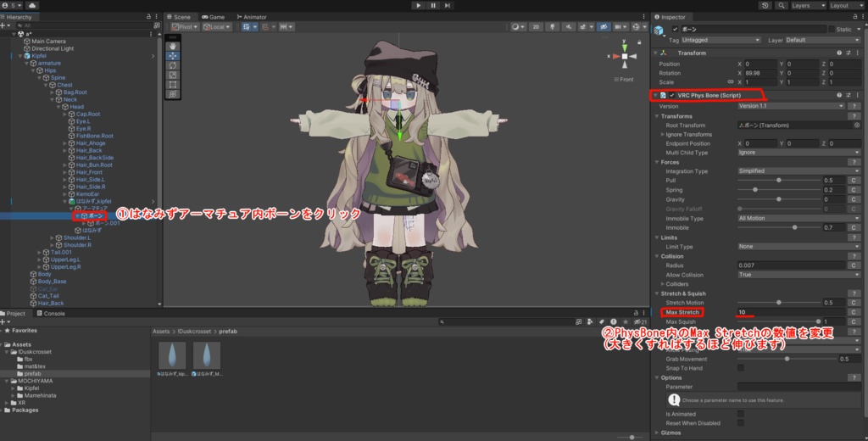Viewport: 868px width, 441px height.
Task: Toggle the Snap To Hand checkbox
Action: 741,368
